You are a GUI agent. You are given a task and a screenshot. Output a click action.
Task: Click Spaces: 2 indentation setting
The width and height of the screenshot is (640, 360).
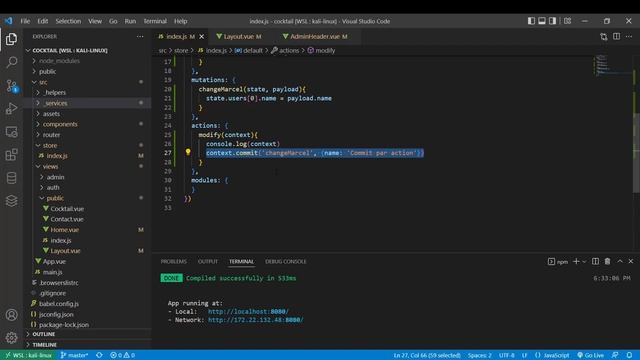(x=479, y=355)
